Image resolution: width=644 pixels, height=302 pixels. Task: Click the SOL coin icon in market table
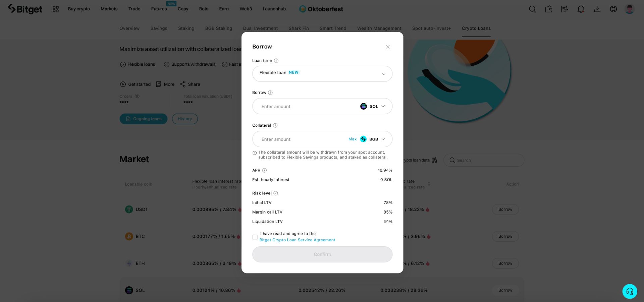[129, 290]
